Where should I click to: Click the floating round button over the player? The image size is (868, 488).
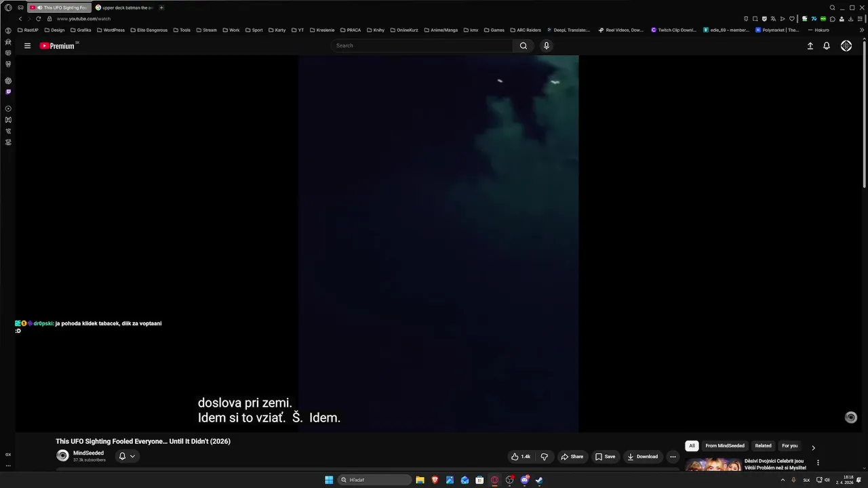click(x=851, y=418)
